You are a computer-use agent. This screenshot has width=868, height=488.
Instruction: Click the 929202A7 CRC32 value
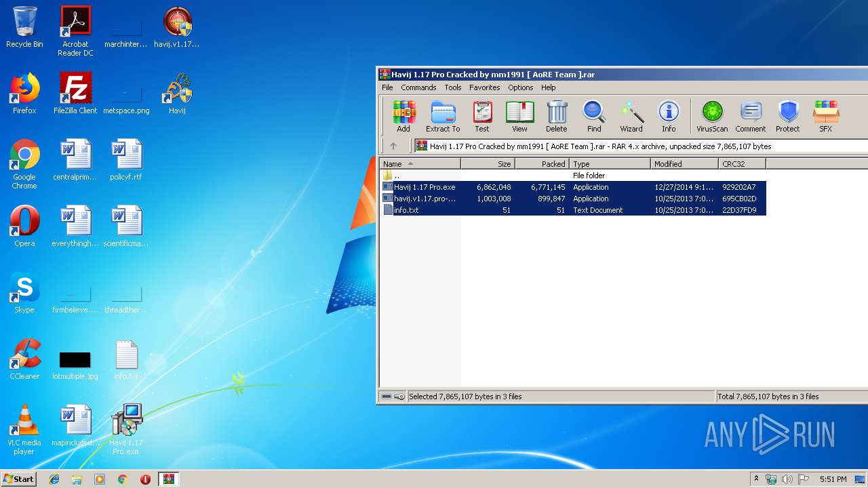tap(739, 187)
